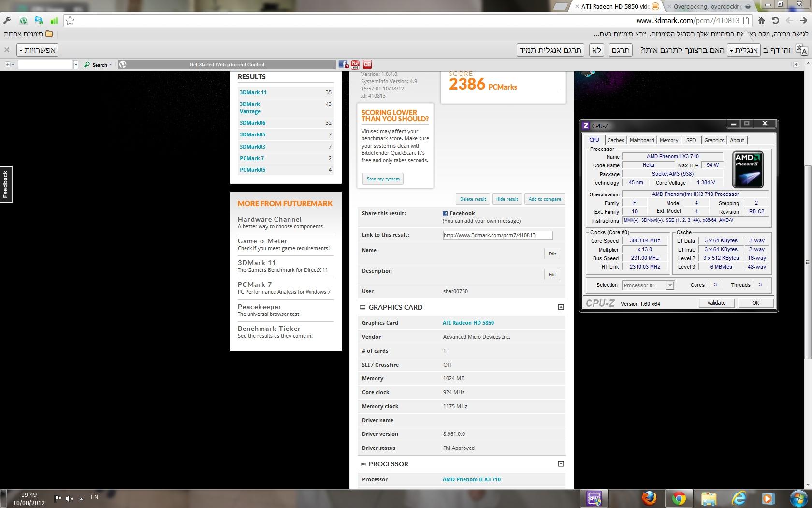Screen dimensions: 812x508
Task: Click the Play Vids toolbar icon
Action: pyautogui.click(x=355, y=64)
